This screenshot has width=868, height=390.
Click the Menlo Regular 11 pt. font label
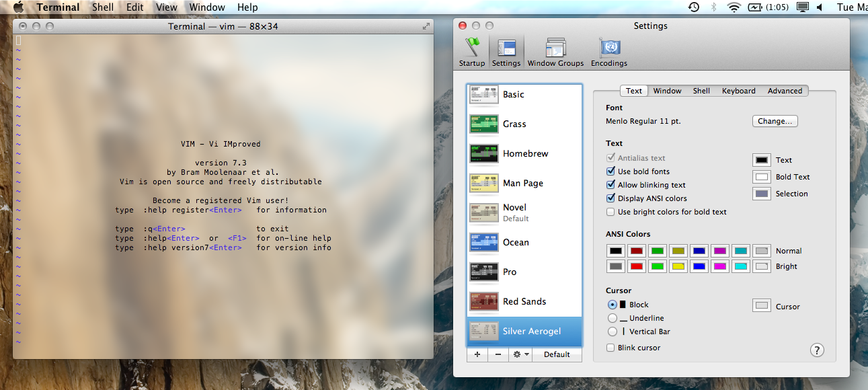(x=644, y=121)
